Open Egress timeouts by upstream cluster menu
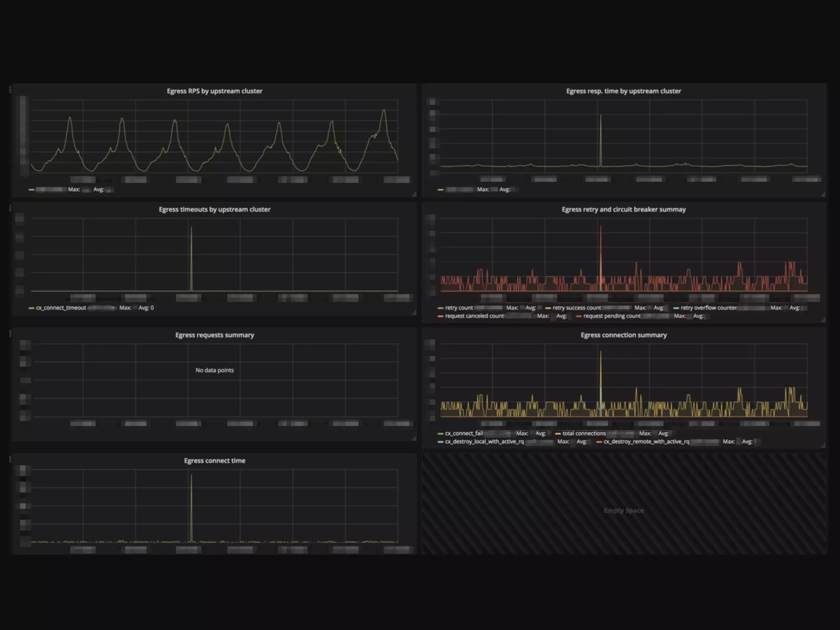 coord(215,209)
